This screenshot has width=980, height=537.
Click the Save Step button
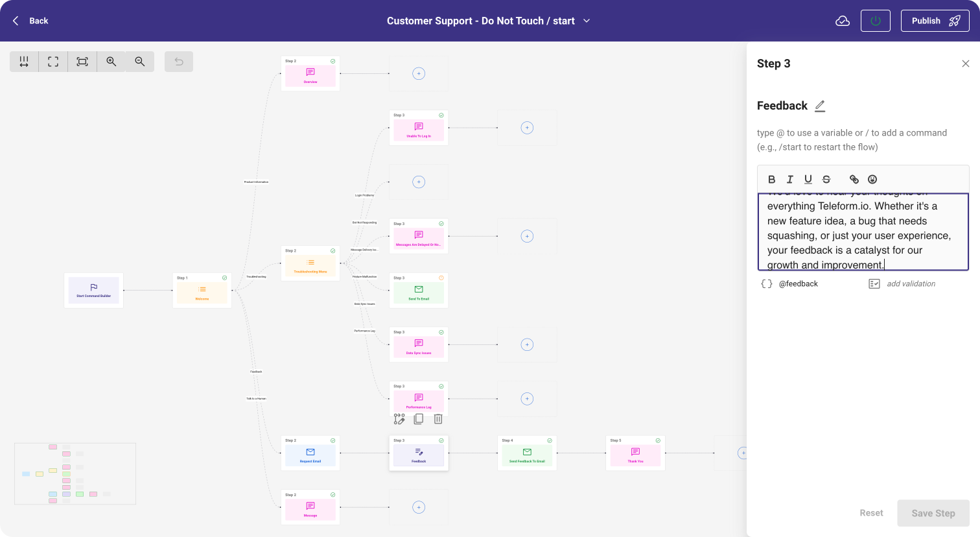tap(933, 513)
